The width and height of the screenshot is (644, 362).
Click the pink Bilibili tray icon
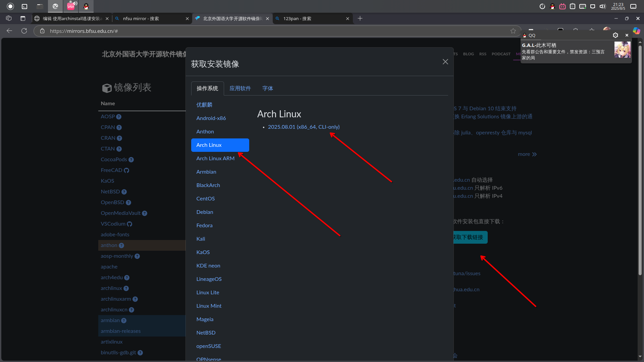tap(562, 6)
